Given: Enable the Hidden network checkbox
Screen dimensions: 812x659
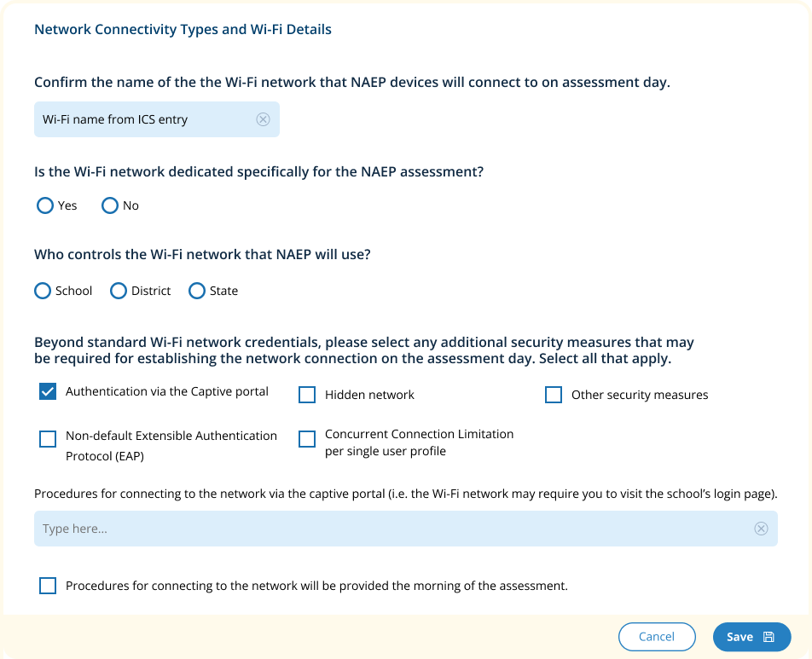Looking at the screenshot, I should pos(307,395).
